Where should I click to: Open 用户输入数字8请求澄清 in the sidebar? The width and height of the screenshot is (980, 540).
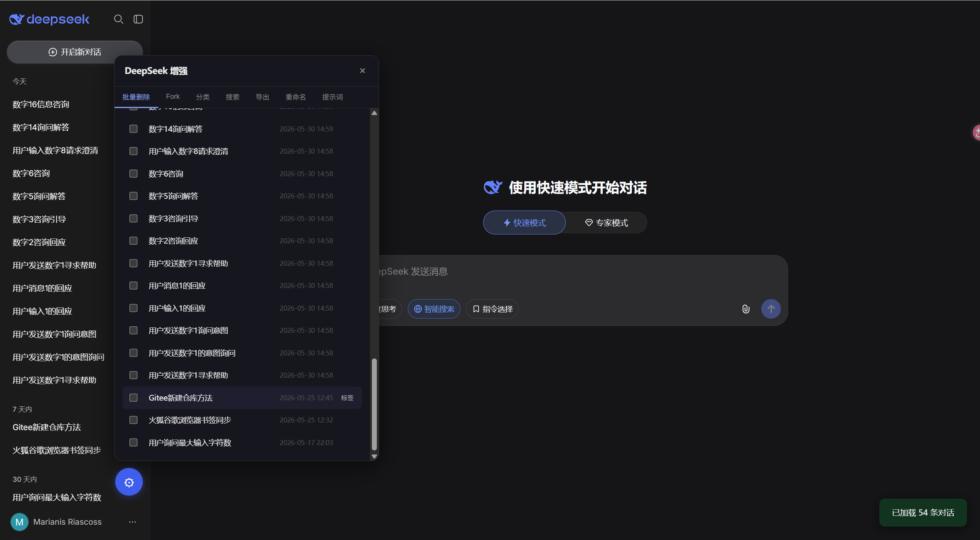pos(55,151)
